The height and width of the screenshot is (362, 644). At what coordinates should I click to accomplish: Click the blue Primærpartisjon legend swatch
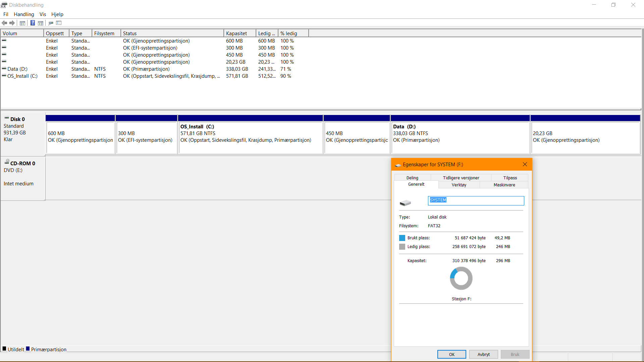(28, 349)
